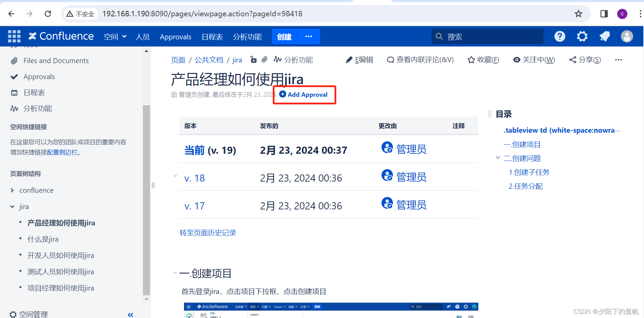Go to Confluence home via logo
This screenshot has width=644, height=318.
coord(61,36)
